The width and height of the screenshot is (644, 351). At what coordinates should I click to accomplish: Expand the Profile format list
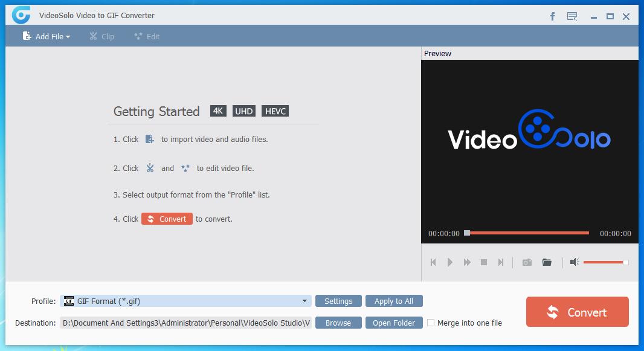point(304,301)
